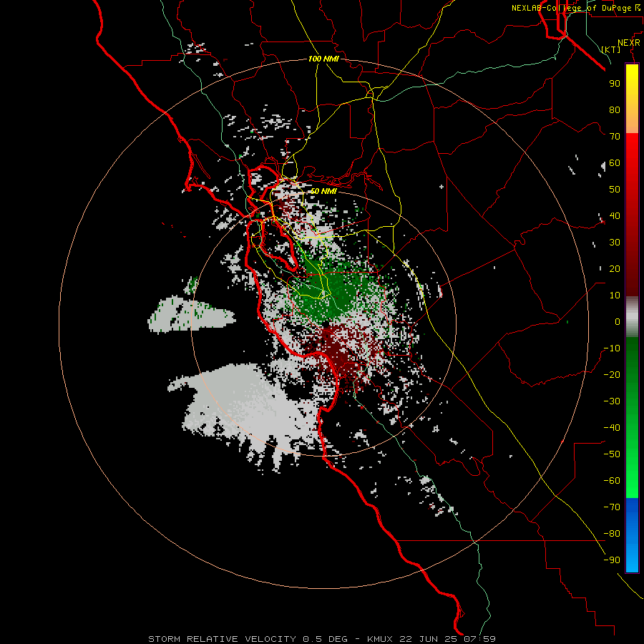Click the -60 value on velocity scale
Viewport: 644px width, 644px height.
pyautogui.click(x=612, y=481)
